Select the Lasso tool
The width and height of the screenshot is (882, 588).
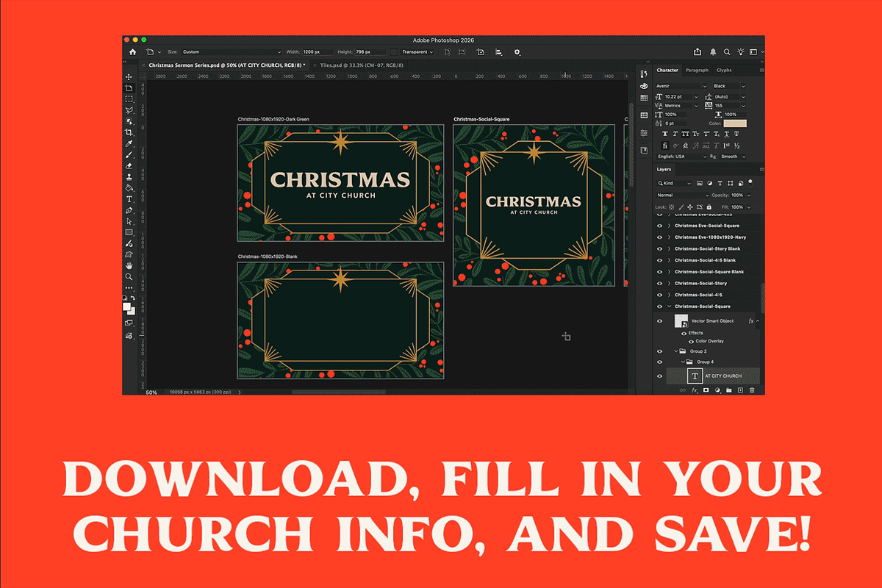[x=129, y=110]
